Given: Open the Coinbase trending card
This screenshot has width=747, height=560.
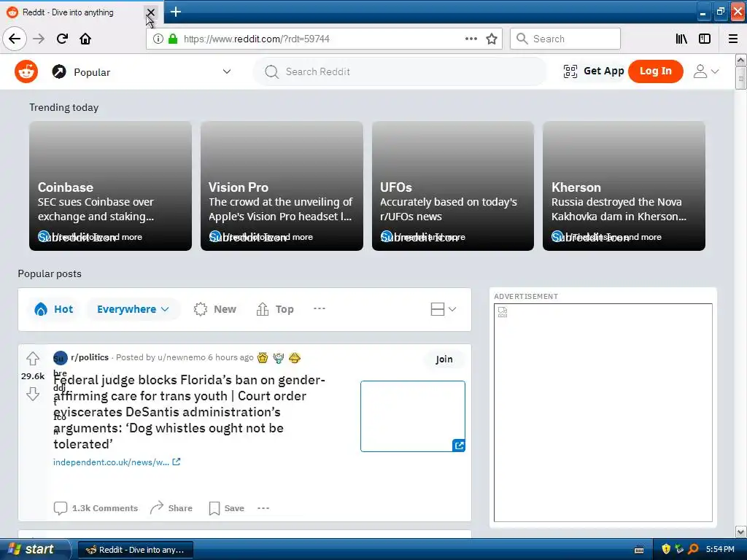Looking at the screenshot, I should (x=111, y=186).
